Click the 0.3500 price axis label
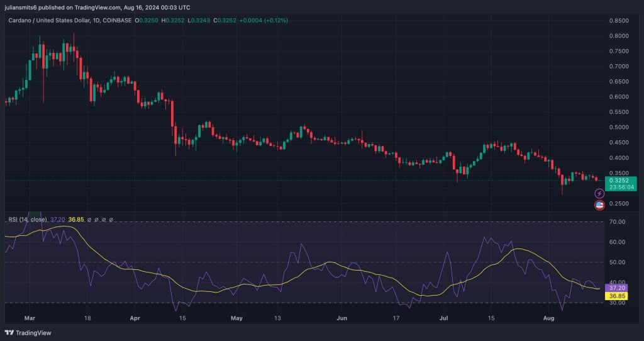Image resolution: width=644 pixels, height=341 pixels. [x=619, y=173]
